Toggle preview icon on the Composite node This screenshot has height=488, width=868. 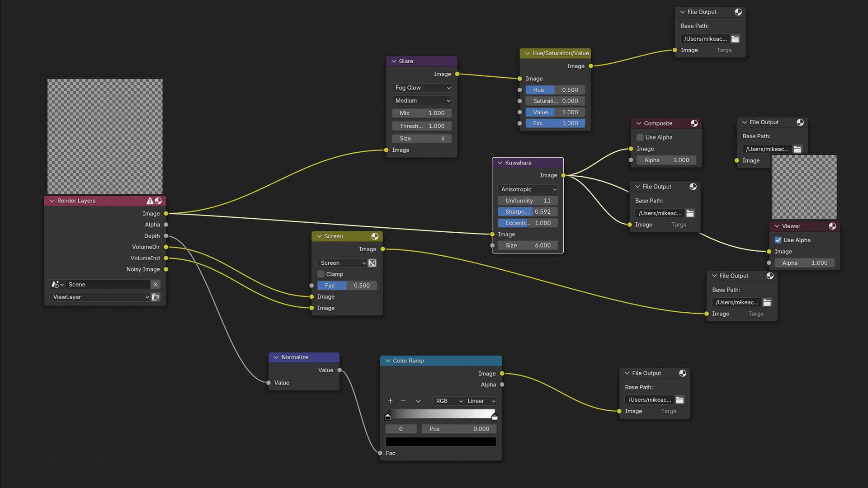click(694, 123)
